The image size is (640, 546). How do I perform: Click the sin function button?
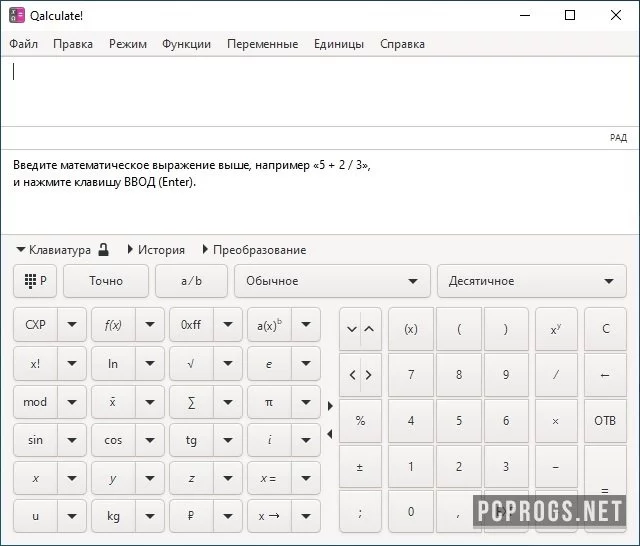36,440
